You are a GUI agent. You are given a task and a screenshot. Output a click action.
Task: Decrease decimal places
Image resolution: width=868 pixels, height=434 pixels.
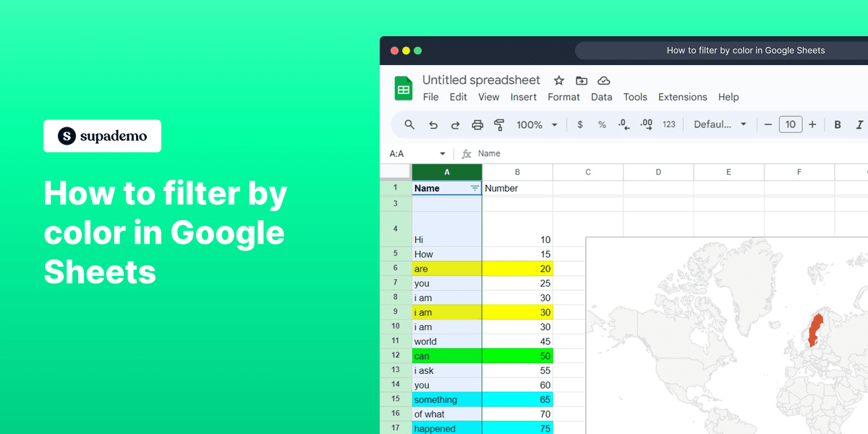(x=623, y=124)
